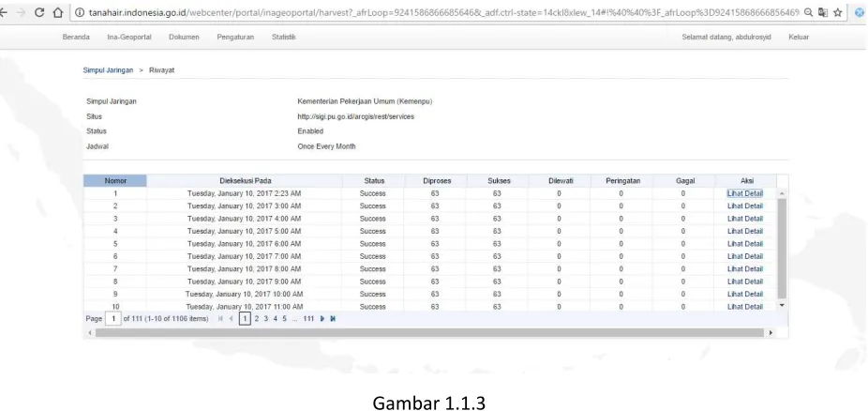Click the Page number input field

[x=112, y=319]
